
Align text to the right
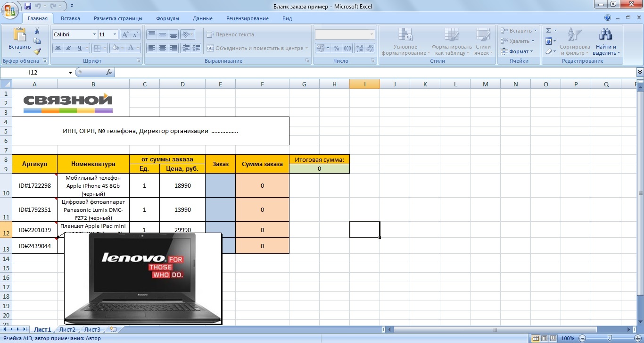(x=173, y=48)
